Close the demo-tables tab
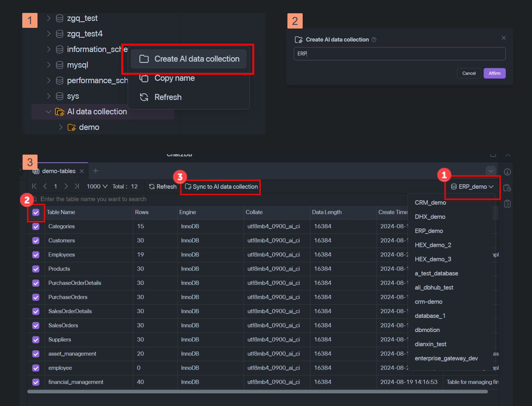The image size is (532, 406). pos(82,171)
